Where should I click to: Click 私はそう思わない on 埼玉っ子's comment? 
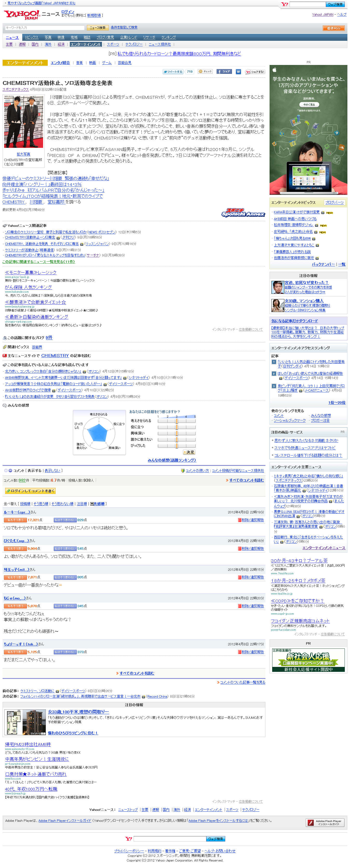click(65, 577)
